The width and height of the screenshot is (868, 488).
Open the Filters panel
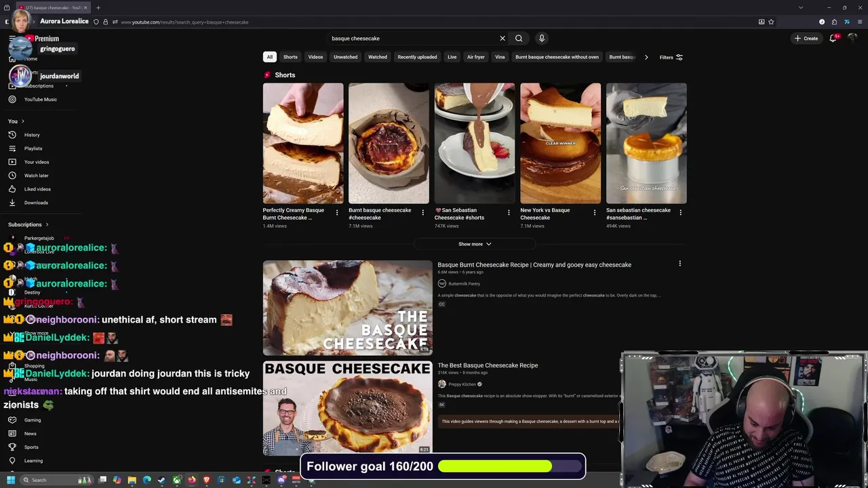pos(671,58)
